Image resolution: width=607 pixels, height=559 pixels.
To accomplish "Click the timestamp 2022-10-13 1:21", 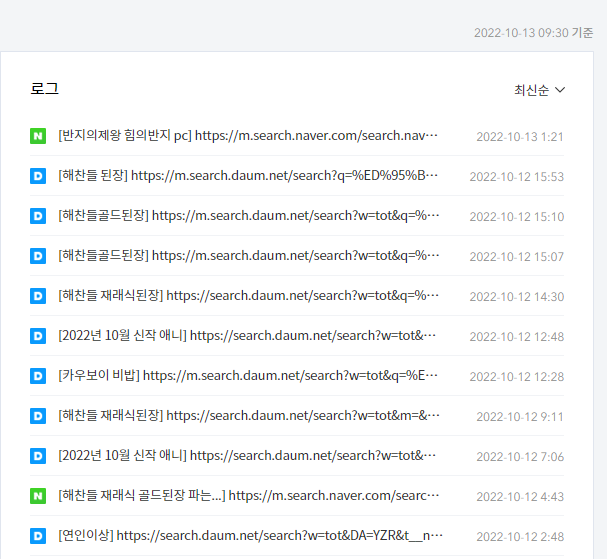I will coord(520,137).
